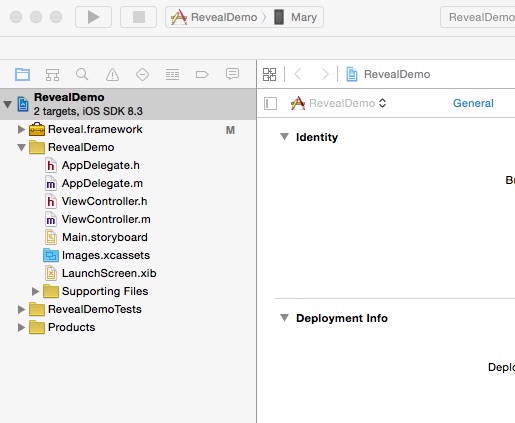Viewport: 515px width, 423px height.
Task: Open Images.xcassets
Action: (x=128, y=255)
